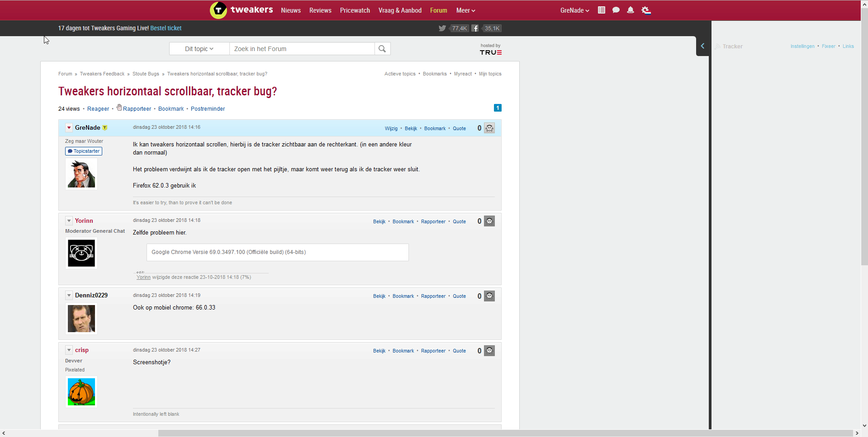Open the Myreact link
This screenshot has height=437, width=868.
pos(463,74)
